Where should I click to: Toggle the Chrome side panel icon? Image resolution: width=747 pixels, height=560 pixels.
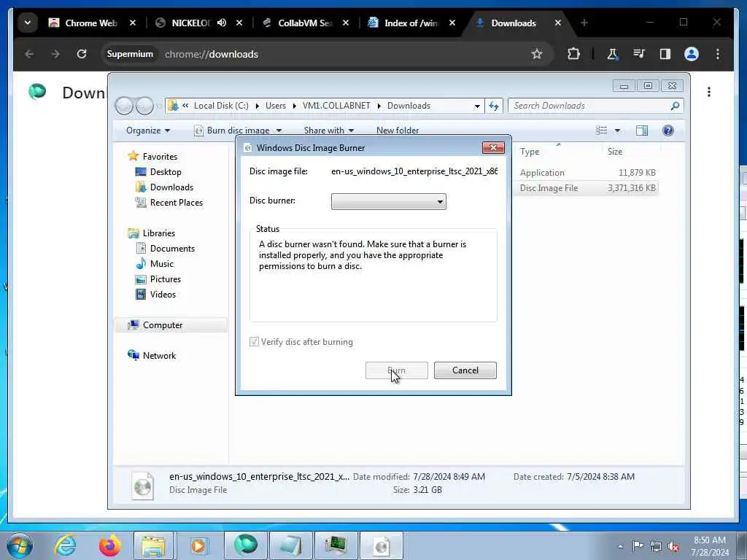click(x=665, y=54)
